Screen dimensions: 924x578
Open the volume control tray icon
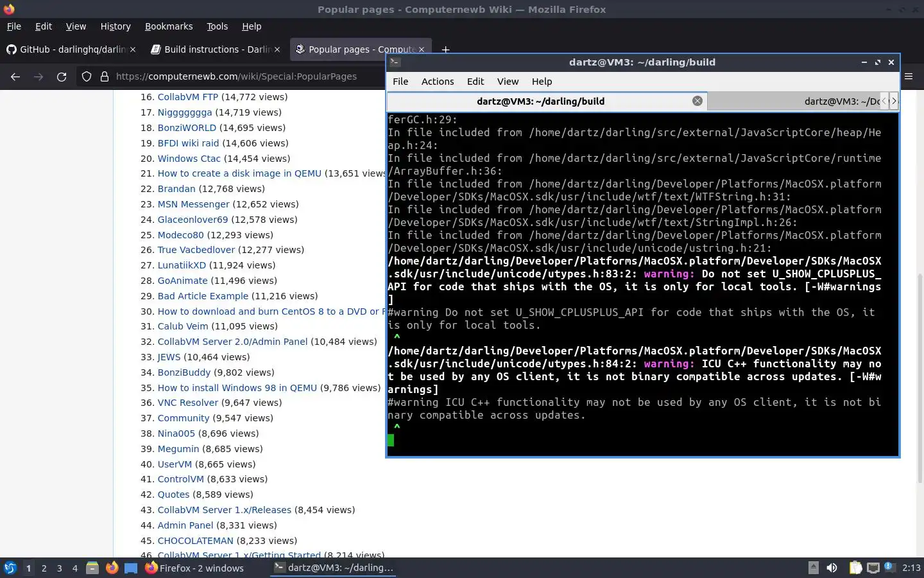click(x=832, y=568)
